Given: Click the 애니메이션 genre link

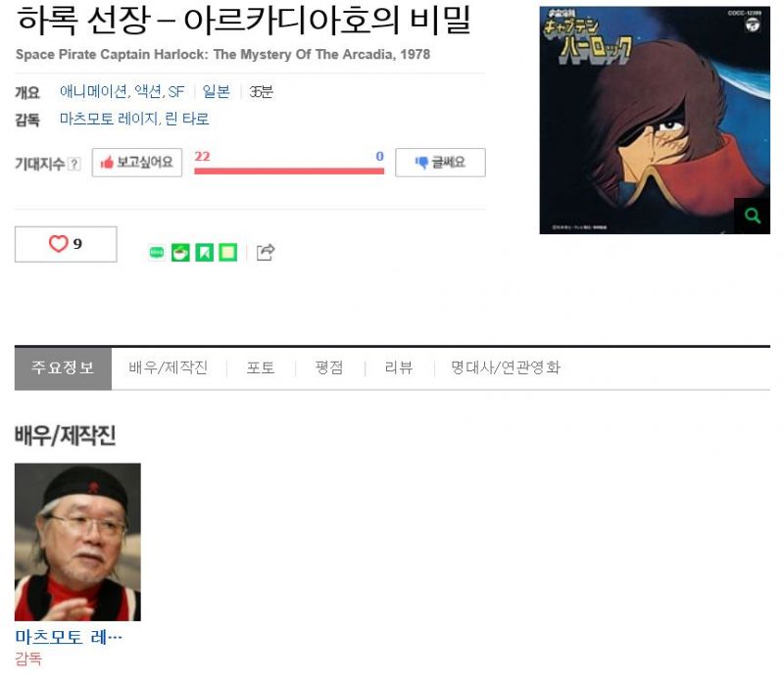Looking at the screenshot, I should pyautogui.click(x=93, y=91).
